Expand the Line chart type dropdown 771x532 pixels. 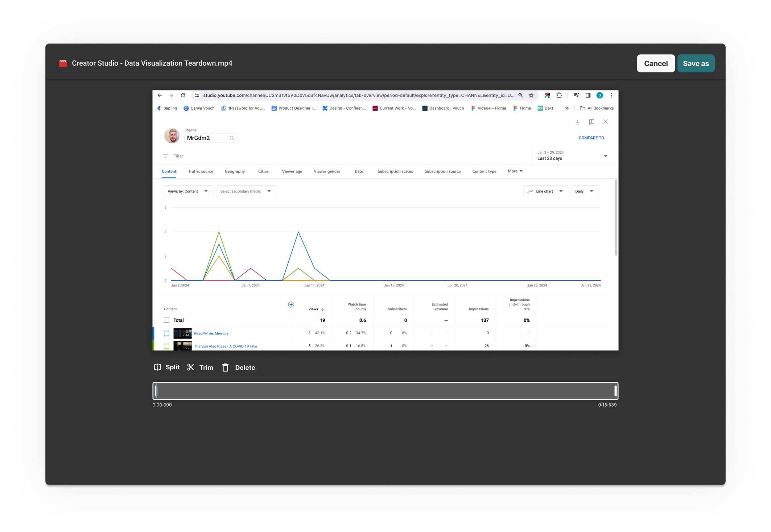pos(545,191)
